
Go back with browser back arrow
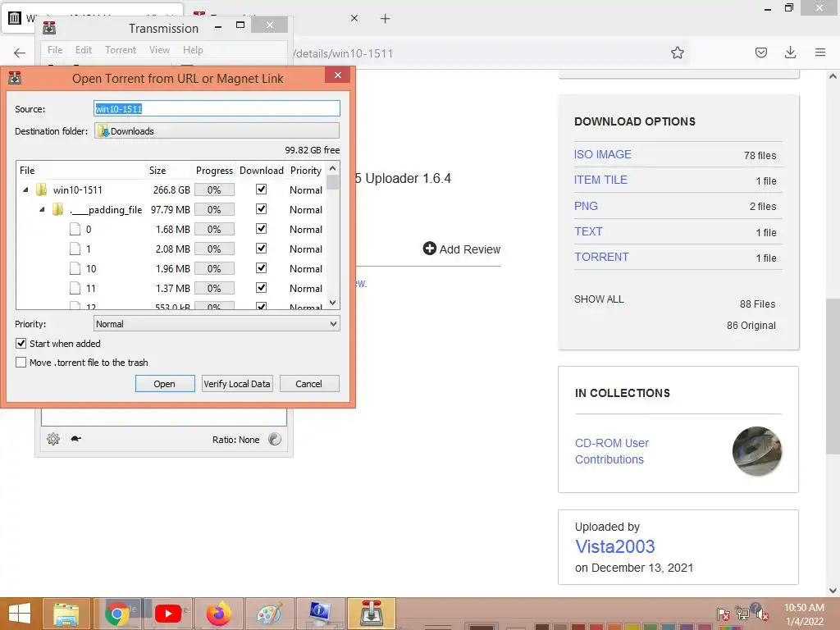click(x=20, y=52)
